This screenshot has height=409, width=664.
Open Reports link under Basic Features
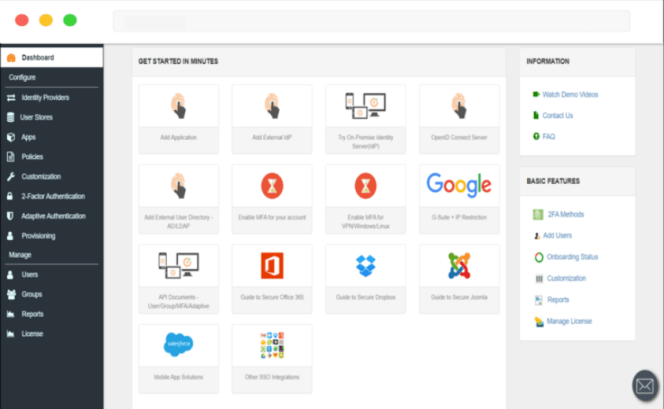(558, 300)
